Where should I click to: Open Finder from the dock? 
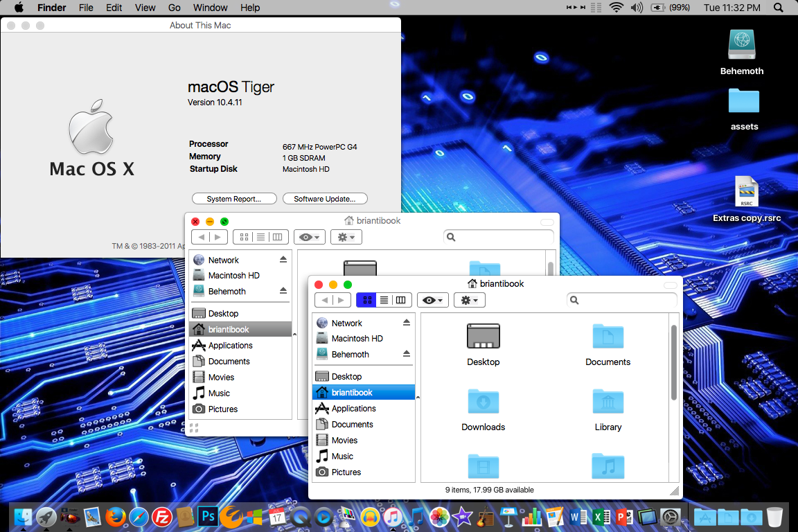pos(23,517)
